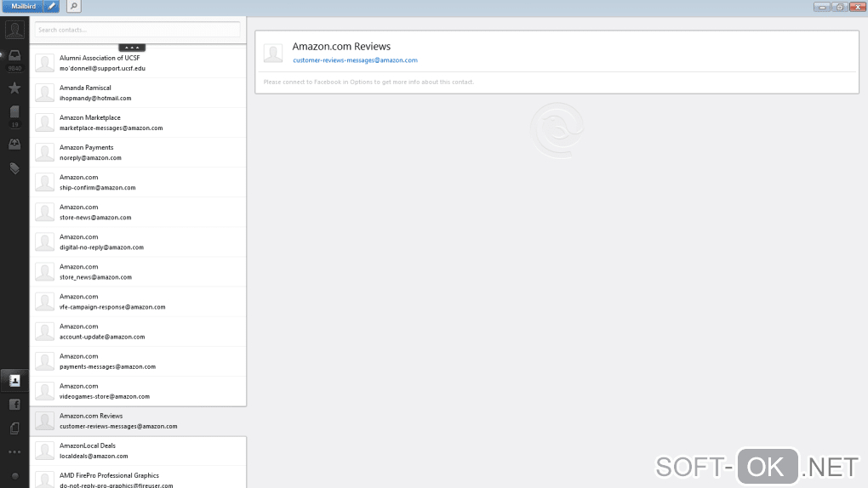Click the compose pencil icon
Image resolution: width=868 pixels, height=488 pixels.
(x=51, y=6)
